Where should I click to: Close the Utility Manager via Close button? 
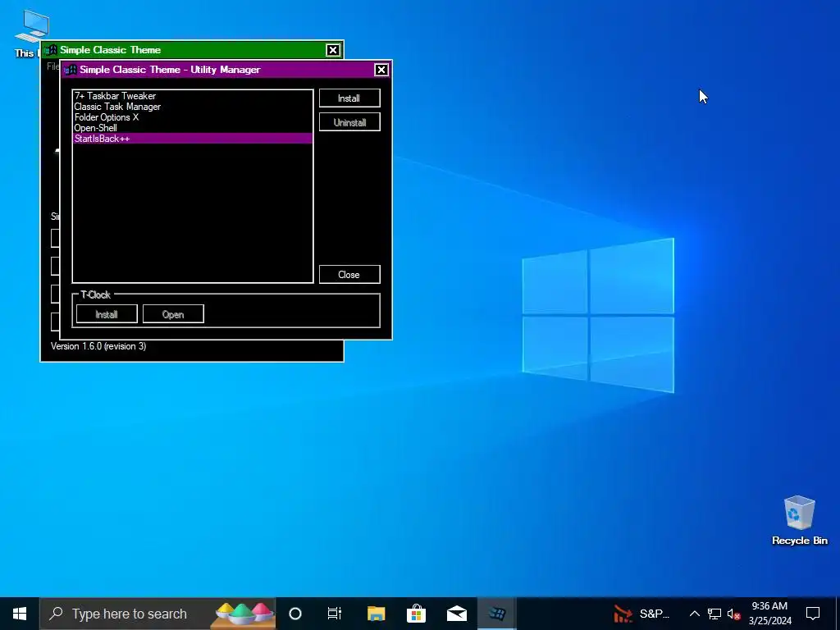[x=349, y=274]
